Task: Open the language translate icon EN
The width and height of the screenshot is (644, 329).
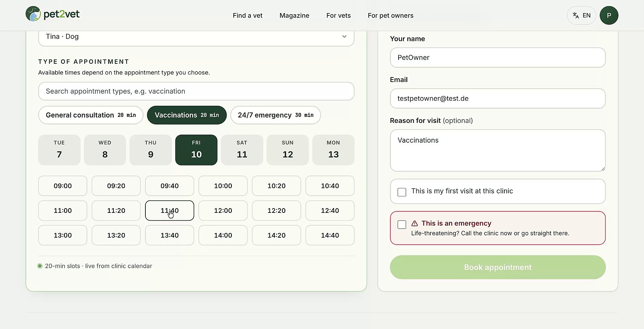Action: tap(581, 15)
